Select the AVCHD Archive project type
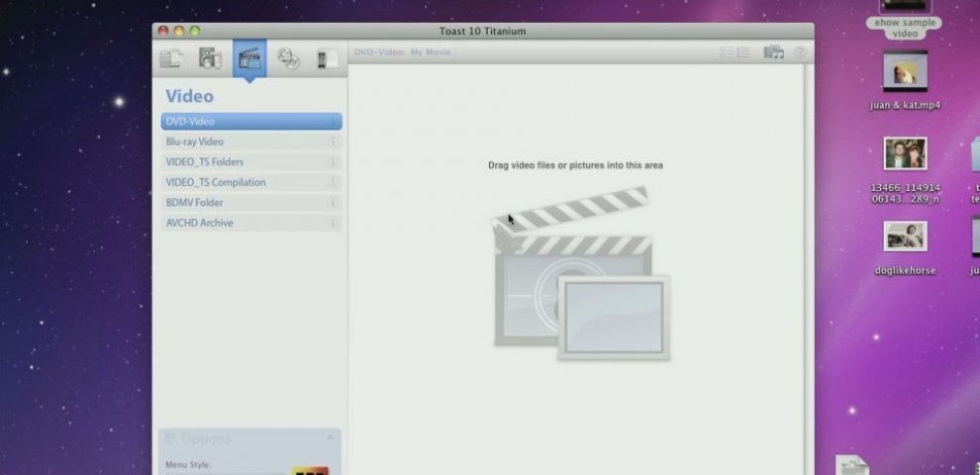This screenshot has width=980, height=475. click(251, 223)
